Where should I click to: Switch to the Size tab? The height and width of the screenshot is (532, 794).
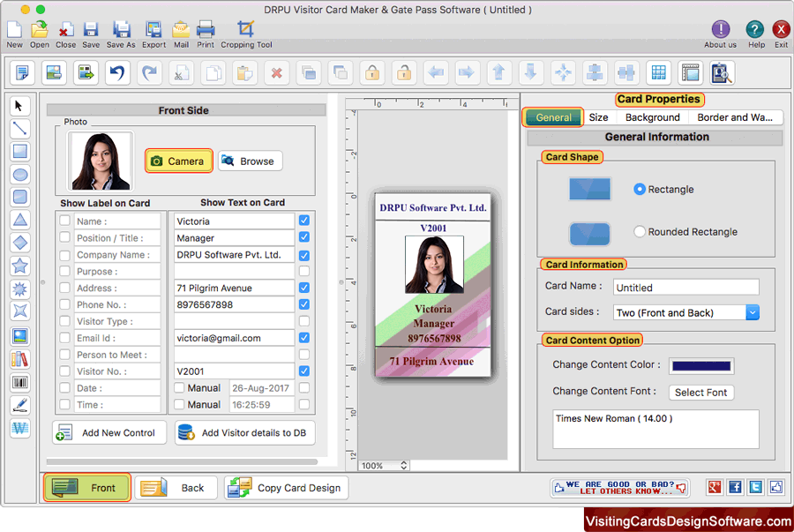click(x=598, y=117)
